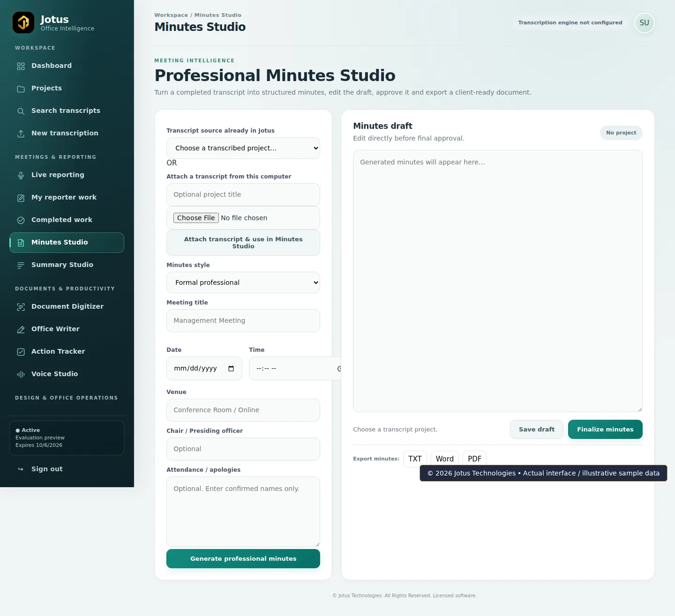675x616 pixels.
Task: Click Attach transcript & use in Minutes Studio
Action: (243, 243)
